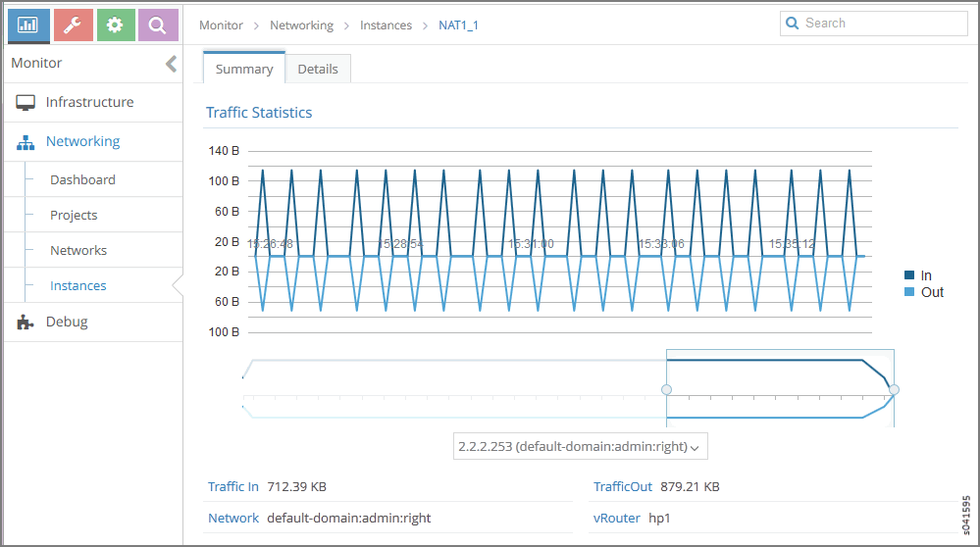The image size is (980, 547).
Task: Select the Summary tab
Action: click(244, 69)
